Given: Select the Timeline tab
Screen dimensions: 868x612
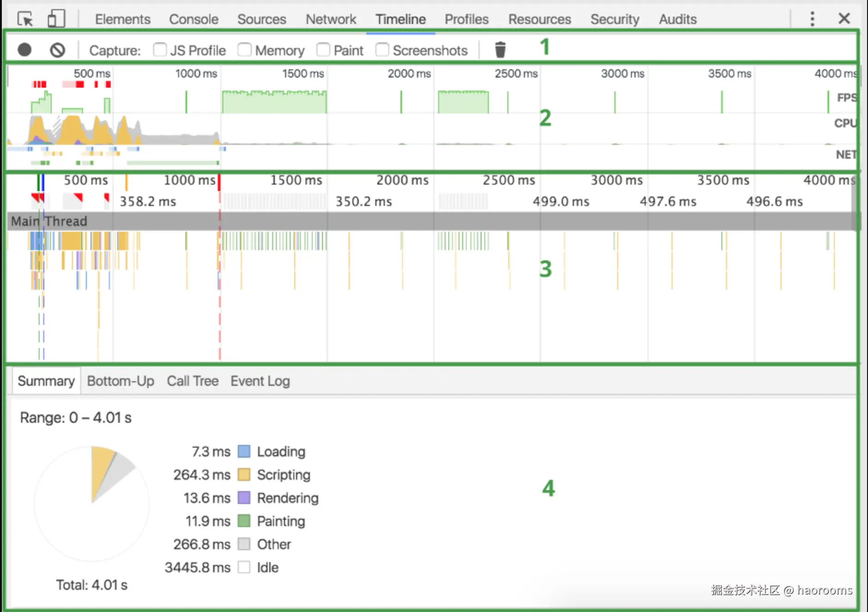Looking at the screenshot, I should tap(400, 19).
